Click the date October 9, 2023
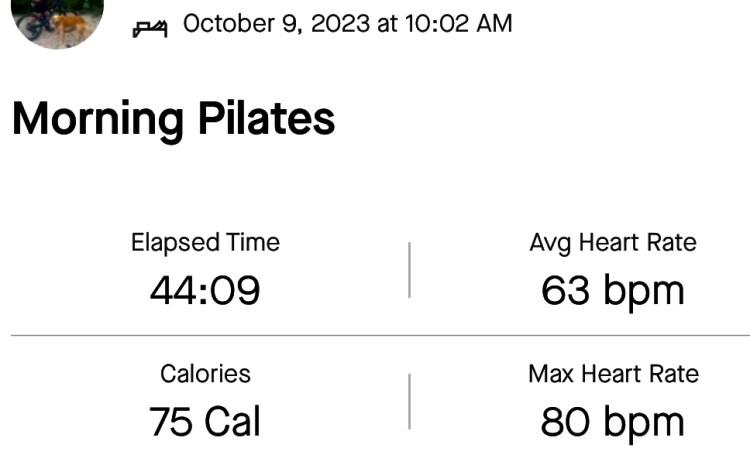The image size is (750, 472). coord(277,23)
